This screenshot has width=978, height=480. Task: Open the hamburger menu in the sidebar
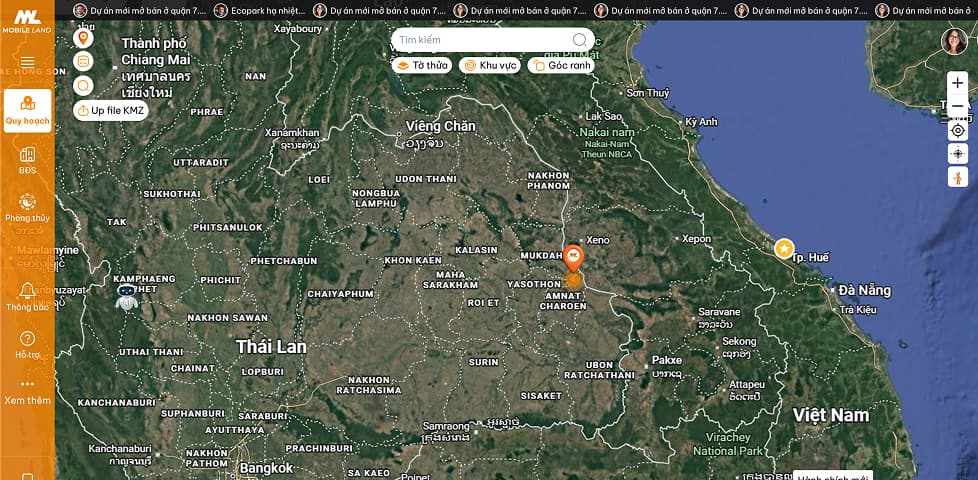pyautogui.click(x=27, y=62)
